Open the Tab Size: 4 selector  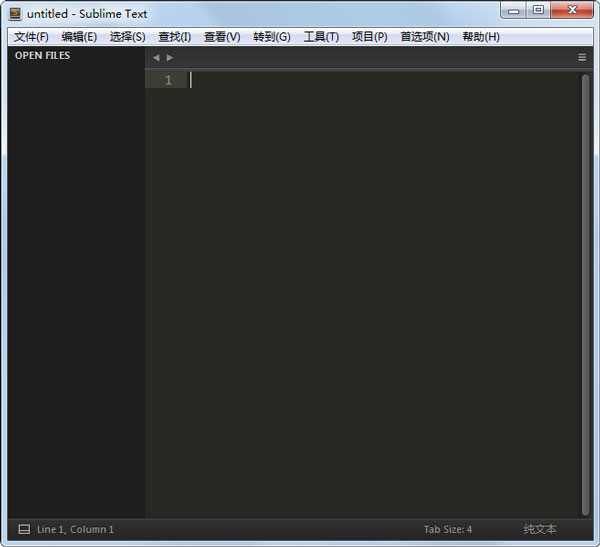pyautogui.click(x=448, y=529)
